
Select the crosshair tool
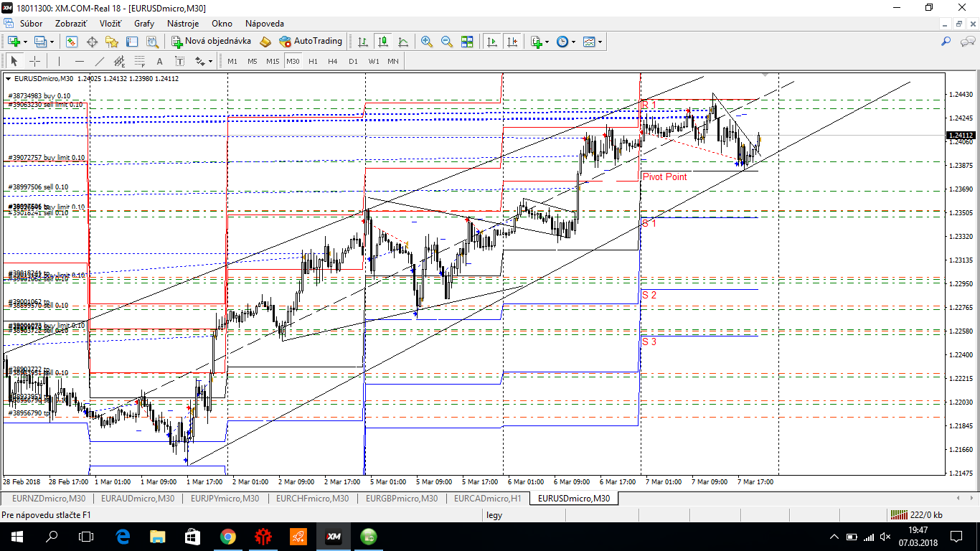click(x=34, y=61)
